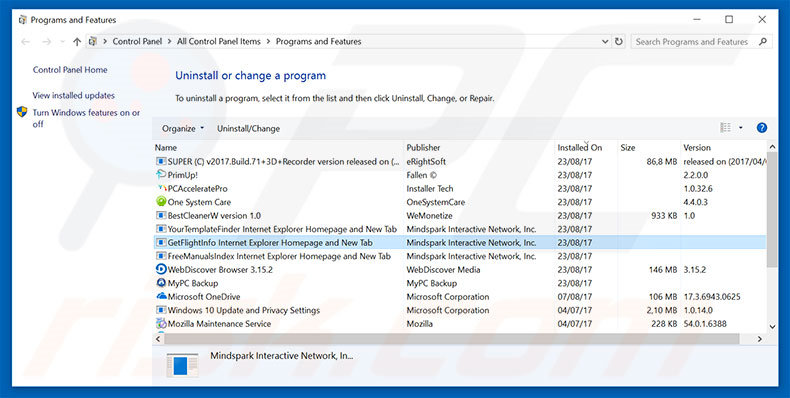Viewport: 790px width, 398px height.
Task: Open the Organize dropdown menu
Action: tap(182, 128)
